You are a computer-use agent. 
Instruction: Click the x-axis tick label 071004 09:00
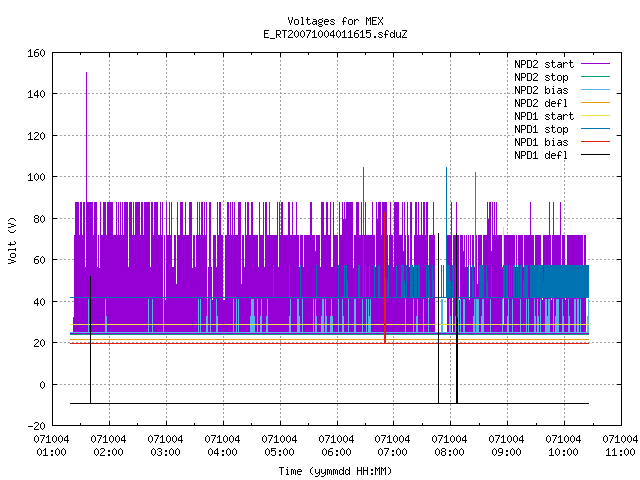pos(507,446)
